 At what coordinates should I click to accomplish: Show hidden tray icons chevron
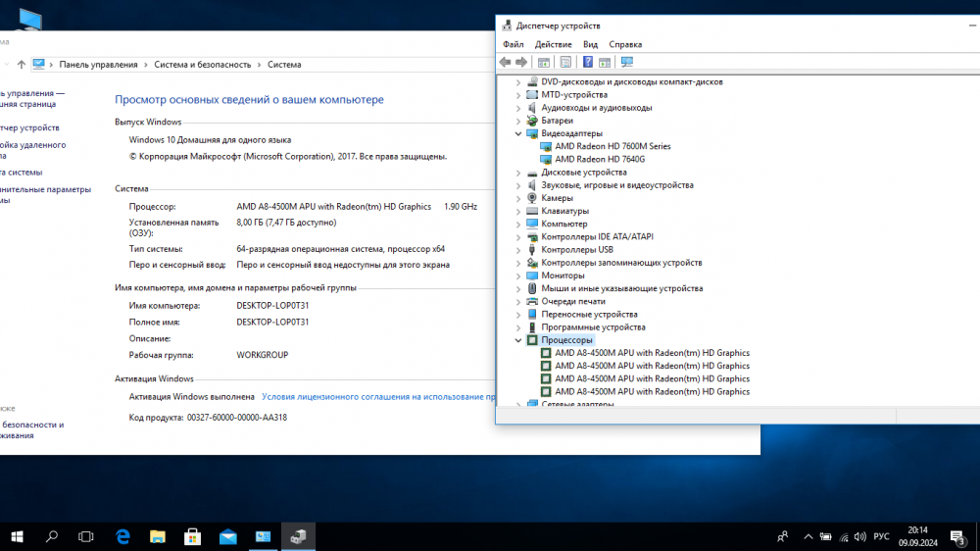coord(808,536)
